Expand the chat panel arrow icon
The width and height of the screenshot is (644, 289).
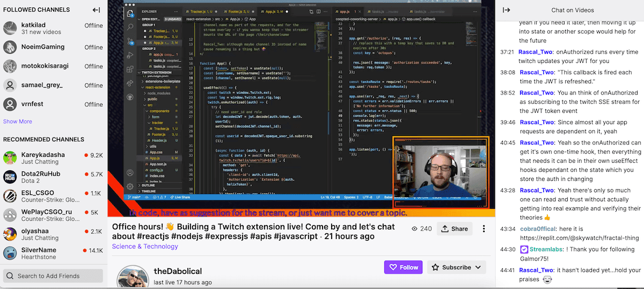(x=506, y=10)
